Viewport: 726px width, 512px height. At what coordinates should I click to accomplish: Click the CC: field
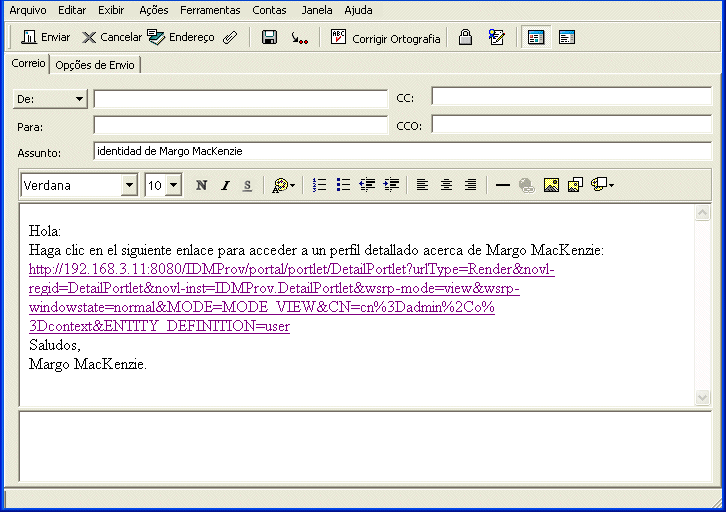[x=571, y=96]
